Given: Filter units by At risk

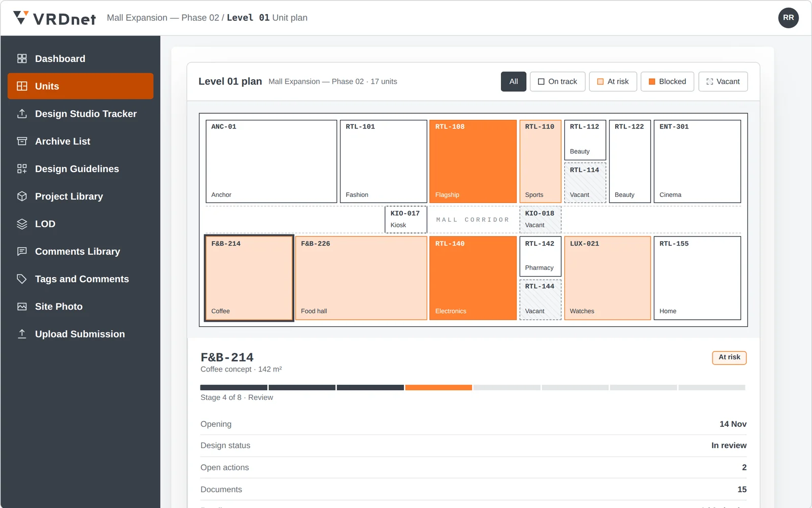Looking at the screenshot, I should [613, 82].
